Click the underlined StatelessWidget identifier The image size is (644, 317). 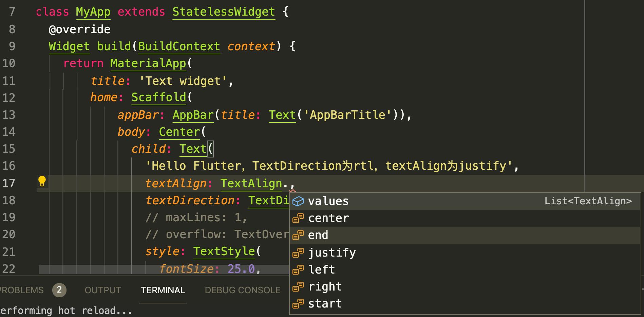click(223, 12)
